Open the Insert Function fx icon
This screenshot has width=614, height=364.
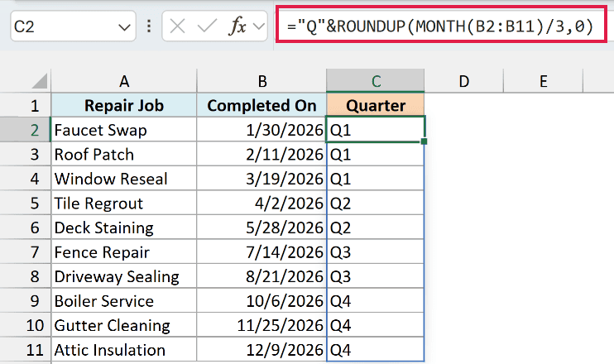point(237,26)
